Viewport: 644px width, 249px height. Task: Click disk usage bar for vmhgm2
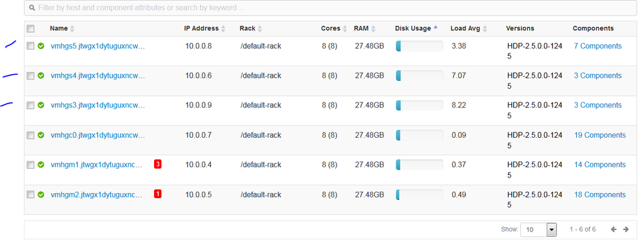[x=419, y=194]
